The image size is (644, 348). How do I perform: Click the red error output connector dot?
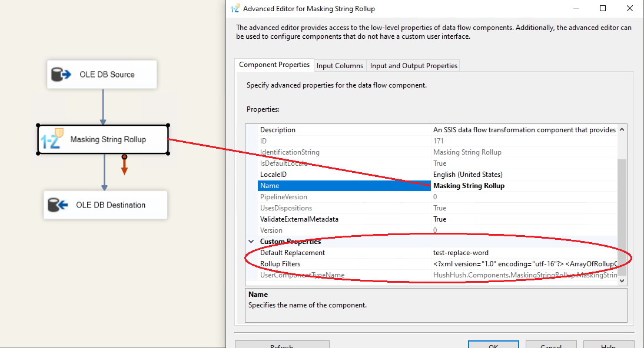pyautogui.click(x=124, y=157)
